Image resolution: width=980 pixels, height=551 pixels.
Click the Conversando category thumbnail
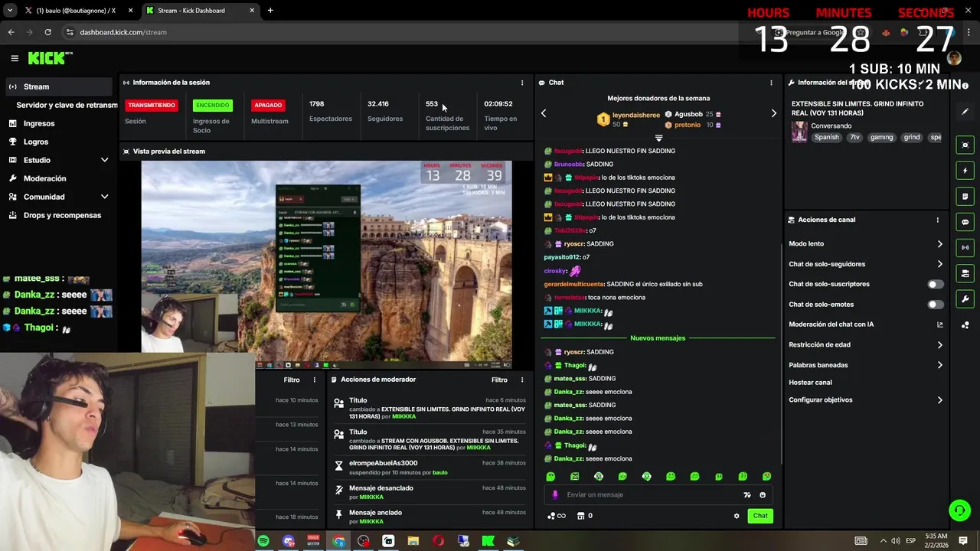click(x=799, y=132)
